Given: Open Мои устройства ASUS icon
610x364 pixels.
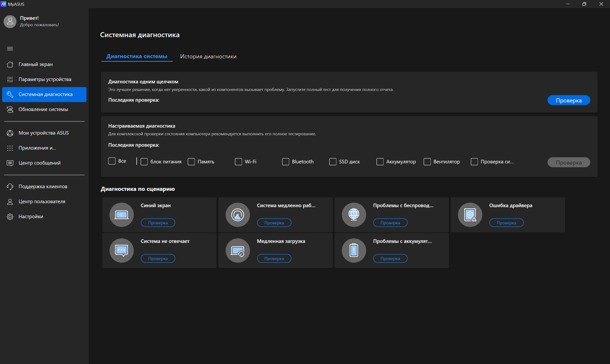Looking at the screenshot, I should click(10, 133).
